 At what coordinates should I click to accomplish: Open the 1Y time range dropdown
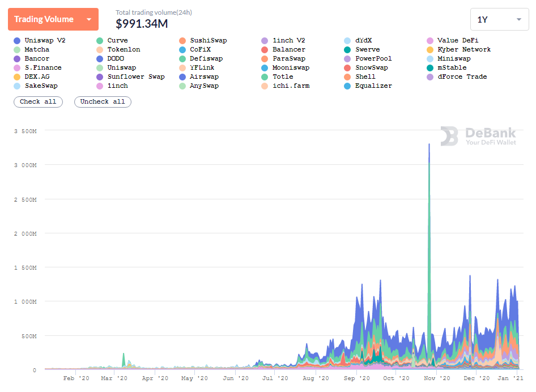[x=499, y=19]
